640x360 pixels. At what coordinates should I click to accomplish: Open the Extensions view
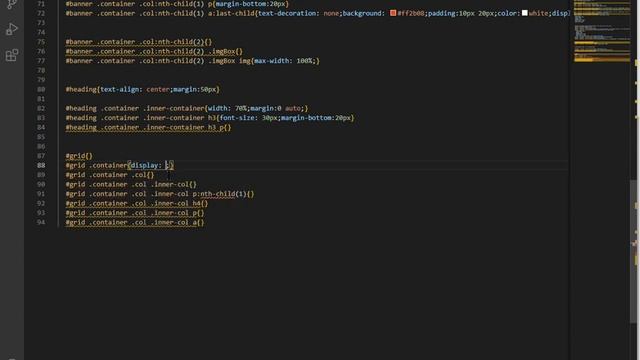pos(12,55)
